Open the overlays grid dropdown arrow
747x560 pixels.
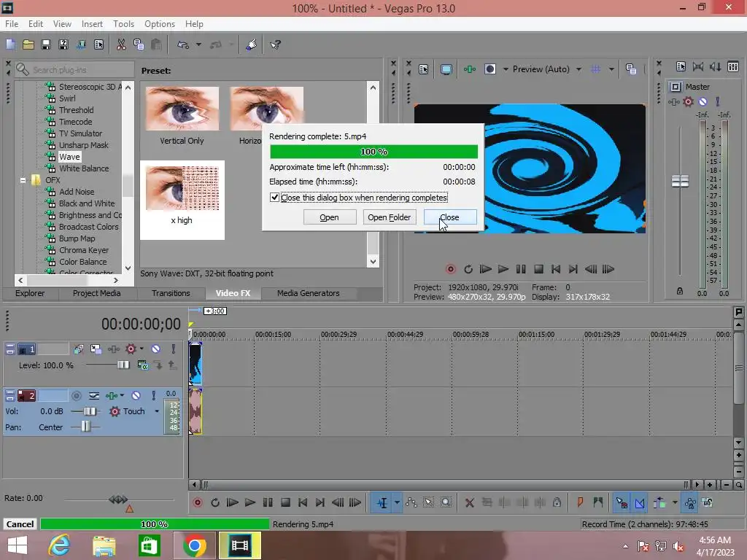(611, 69)
